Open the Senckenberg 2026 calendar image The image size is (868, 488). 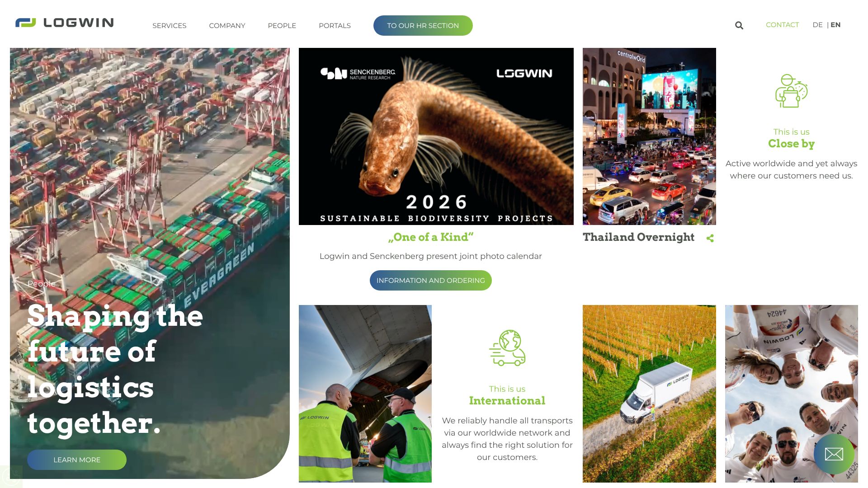coord(436,136)
